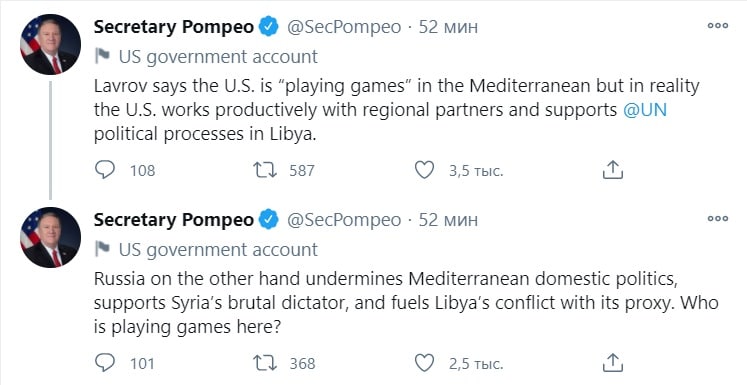Viewport: 747px width, 385px height.
Task: Click US government account label on first tweet
Action: point(218,57)
